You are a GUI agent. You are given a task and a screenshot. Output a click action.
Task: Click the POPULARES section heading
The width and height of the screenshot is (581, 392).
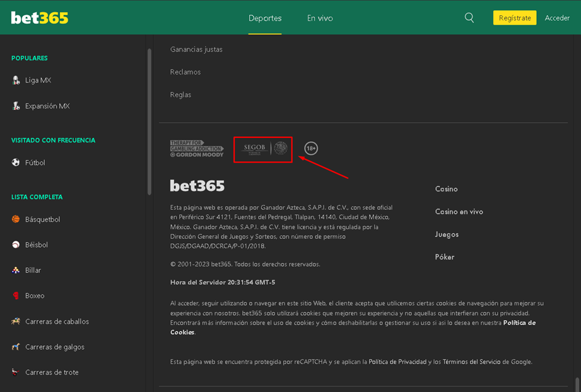pos(29,58)
